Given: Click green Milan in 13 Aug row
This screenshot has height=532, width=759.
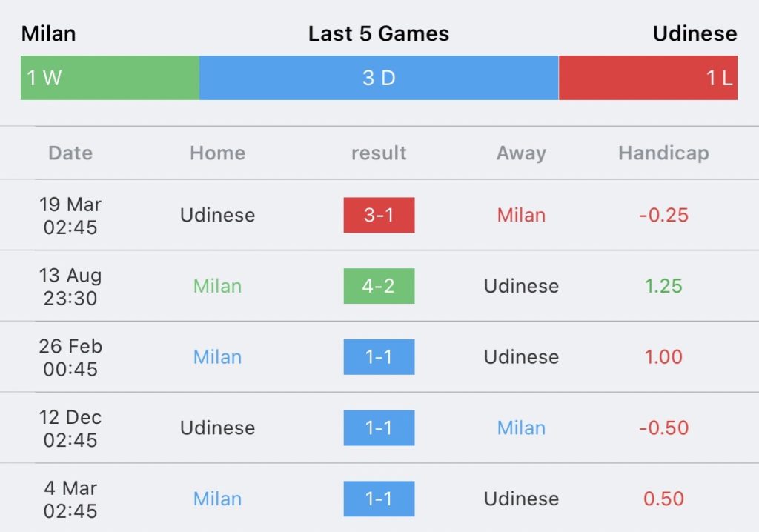Looking at the screenshot, I should 217,286.
